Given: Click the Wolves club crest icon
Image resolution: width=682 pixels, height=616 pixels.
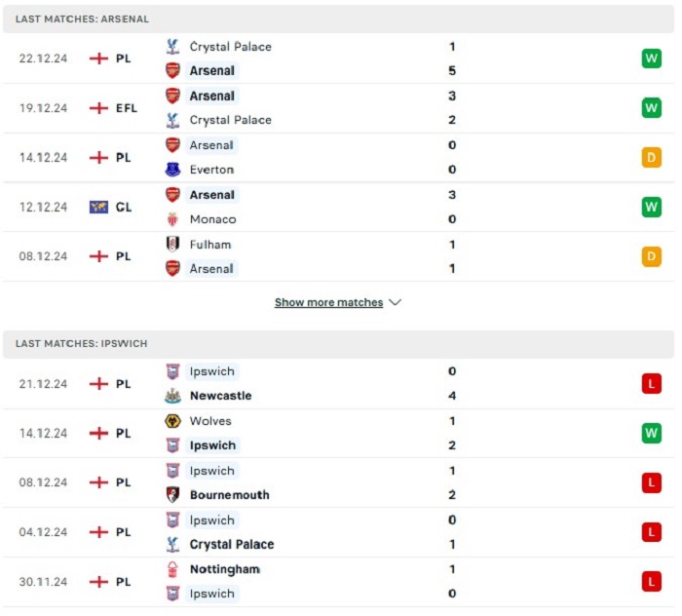Looking at the screenshot, I should (x=172, y=421).
